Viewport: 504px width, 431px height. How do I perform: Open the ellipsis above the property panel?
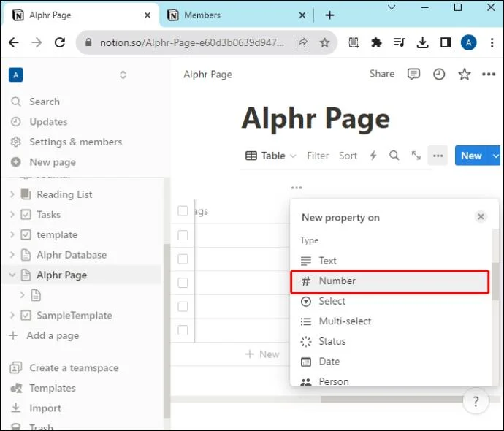(x=297, y=188)
